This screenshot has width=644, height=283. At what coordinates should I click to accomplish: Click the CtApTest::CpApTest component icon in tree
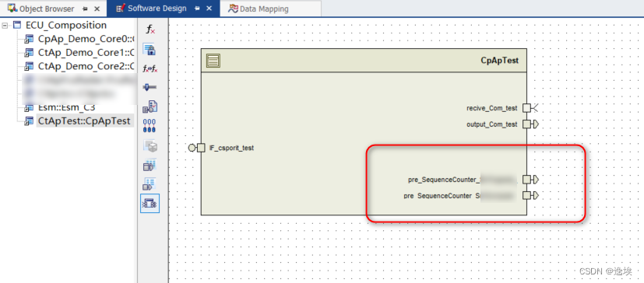29,121
